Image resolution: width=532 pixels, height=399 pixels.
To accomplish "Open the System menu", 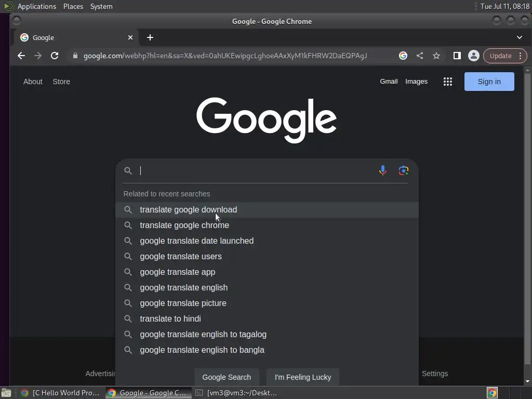I will click(101, 6).
